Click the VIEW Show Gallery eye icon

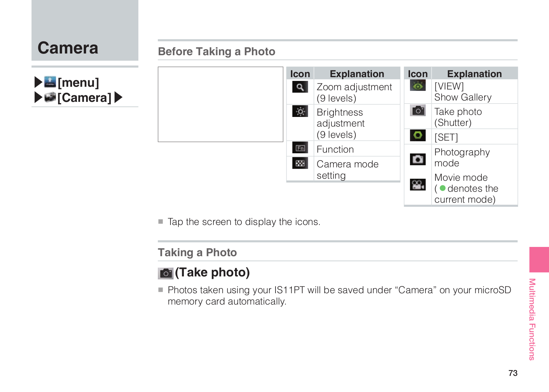[418, 85]
